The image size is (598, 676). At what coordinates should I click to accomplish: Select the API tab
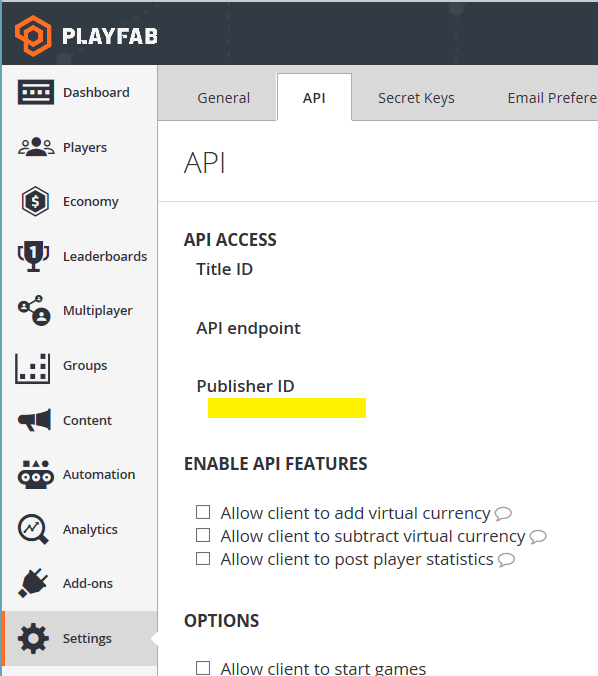click(314, 98)
